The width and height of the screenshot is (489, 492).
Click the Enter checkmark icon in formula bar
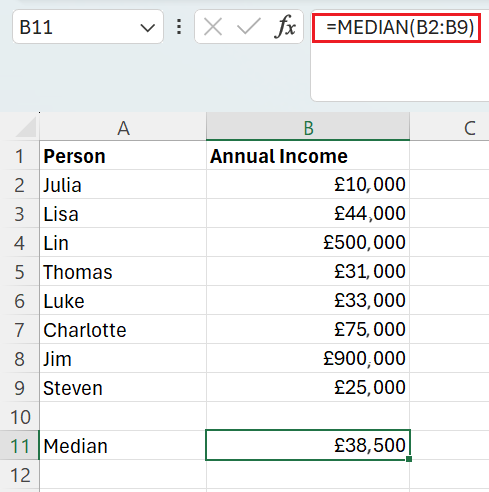(248, 27)
